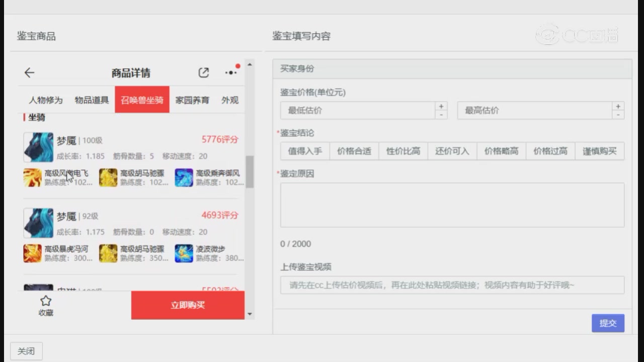The height and width of the screenshot is (362, 644).
Task: Choose 还价可入 as appraisal conclusion
Action: 452,151
